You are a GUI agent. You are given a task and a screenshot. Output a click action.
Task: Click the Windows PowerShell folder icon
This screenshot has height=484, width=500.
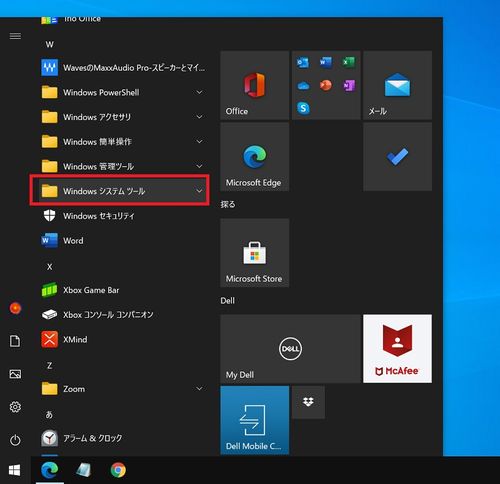(49, 92)
